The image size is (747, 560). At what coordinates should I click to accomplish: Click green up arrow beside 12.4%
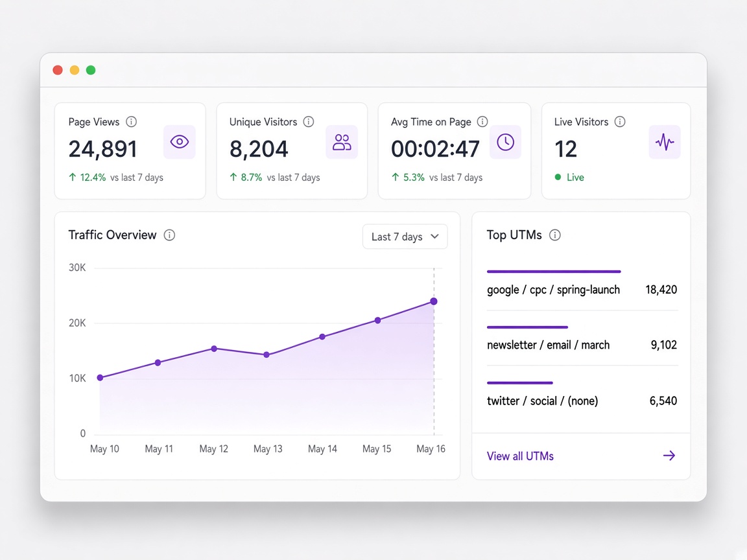(73, 177)
